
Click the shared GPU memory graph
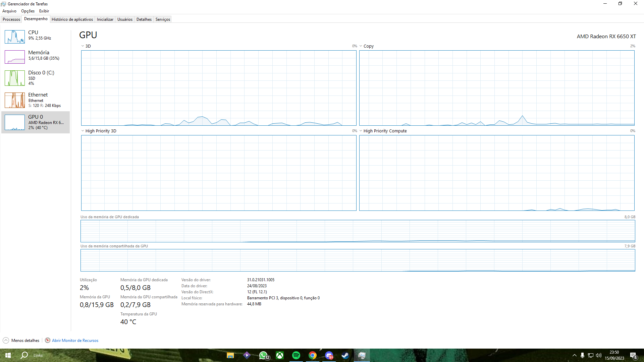(x=358, y=260)
